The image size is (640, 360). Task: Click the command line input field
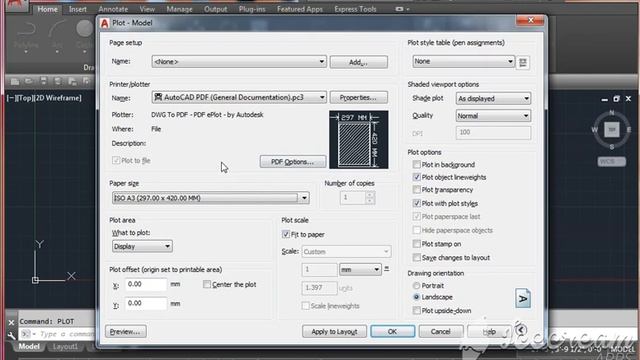(57, 334)
